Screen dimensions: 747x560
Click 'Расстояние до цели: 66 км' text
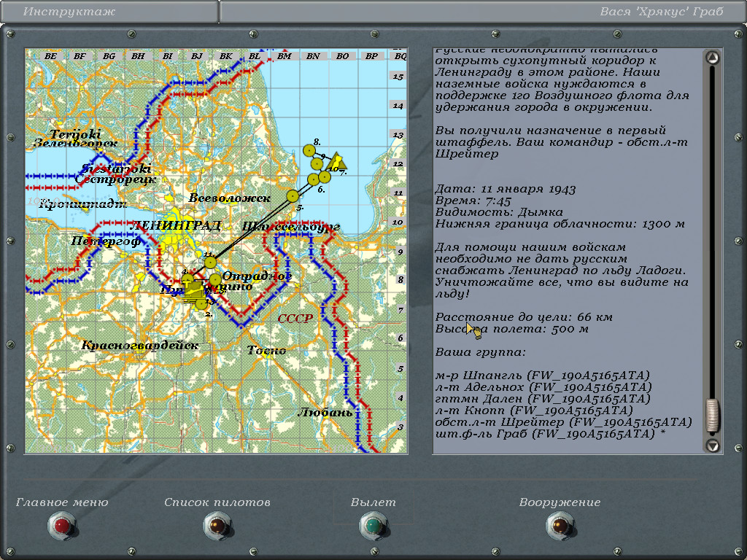tap(524, 317)
